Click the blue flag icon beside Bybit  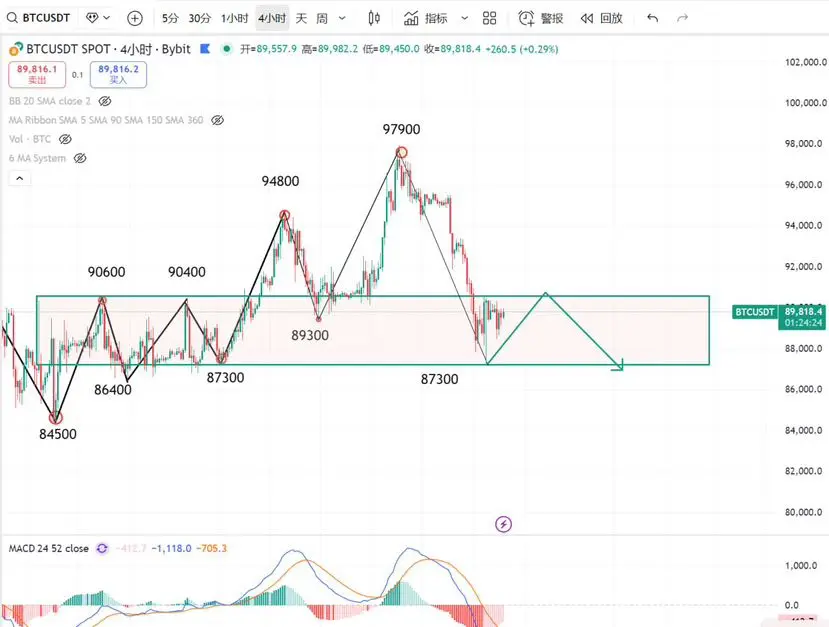tap(206, 49)
